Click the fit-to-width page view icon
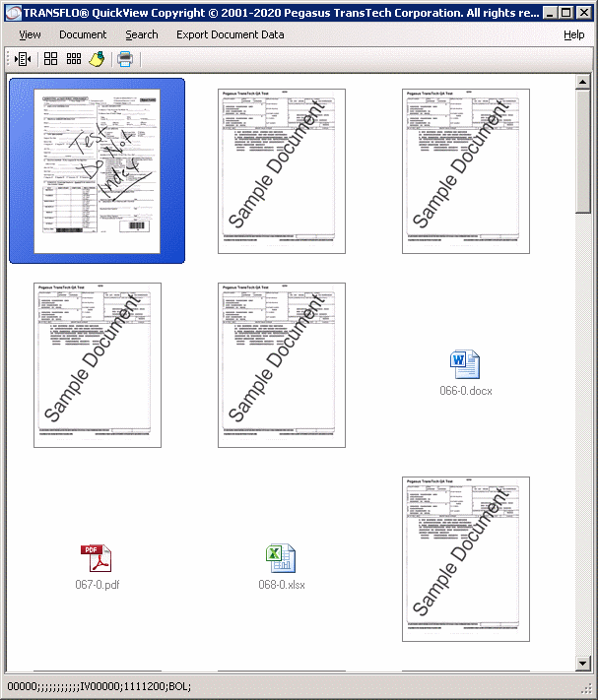The image size is (598, 700). [x=23, y=59]
